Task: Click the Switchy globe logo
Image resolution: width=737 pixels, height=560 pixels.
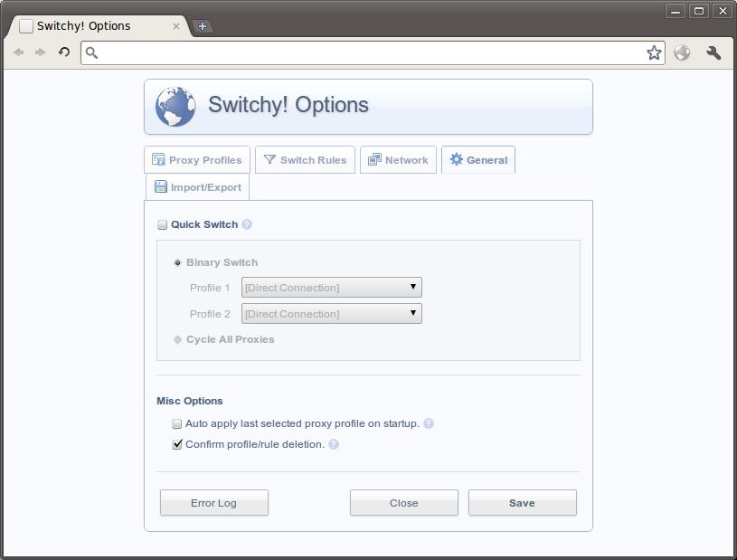Action: (175, 107)
